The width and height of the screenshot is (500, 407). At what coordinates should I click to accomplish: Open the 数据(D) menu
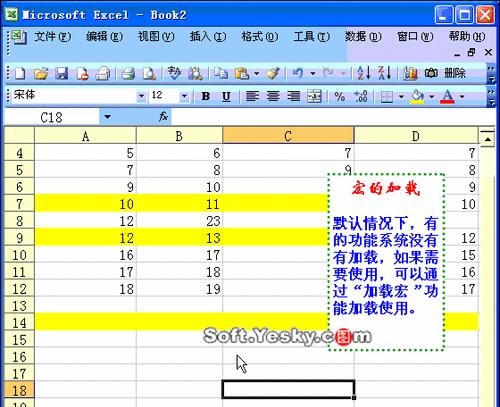[363, 36]
